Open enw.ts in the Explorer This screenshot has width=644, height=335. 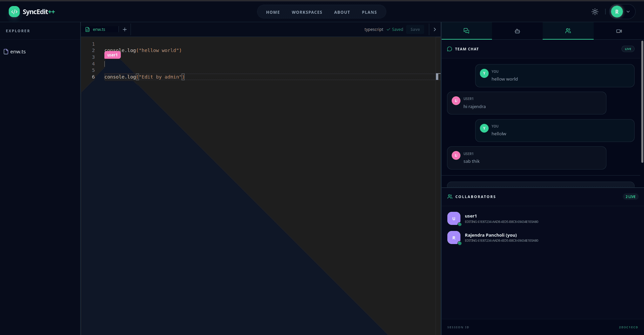click(x=18, y=52)
